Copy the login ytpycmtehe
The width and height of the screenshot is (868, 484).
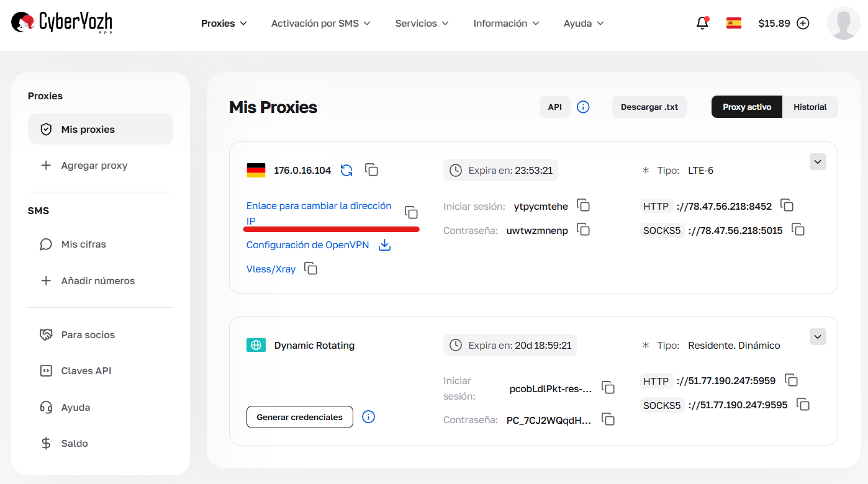[583, 205]
